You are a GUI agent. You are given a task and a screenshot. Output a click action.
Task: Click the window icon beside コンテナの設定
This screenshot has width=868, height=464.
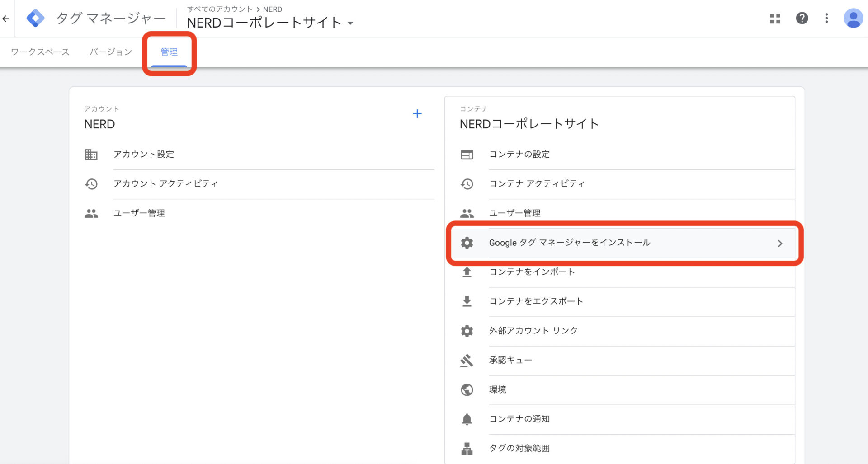coord(467,155)
